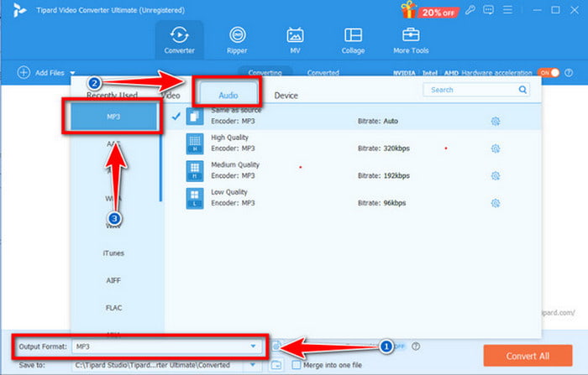This screenshot has width=588, height=375.
Task: Open the Collage module
Action: (x=353, y=40)
